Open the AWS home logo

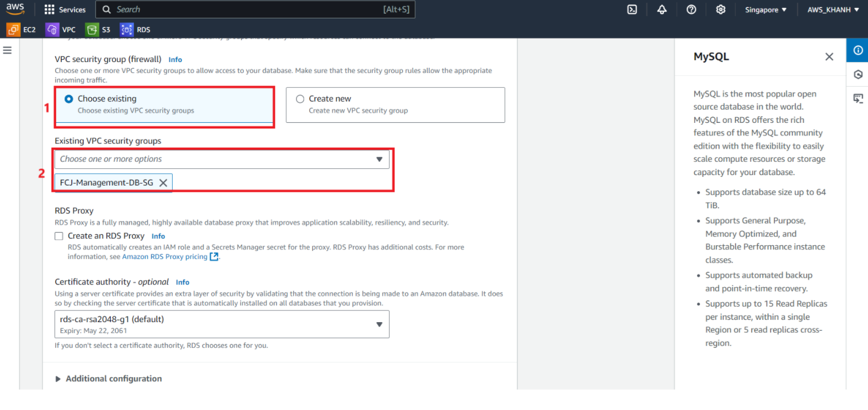(15, 9)
